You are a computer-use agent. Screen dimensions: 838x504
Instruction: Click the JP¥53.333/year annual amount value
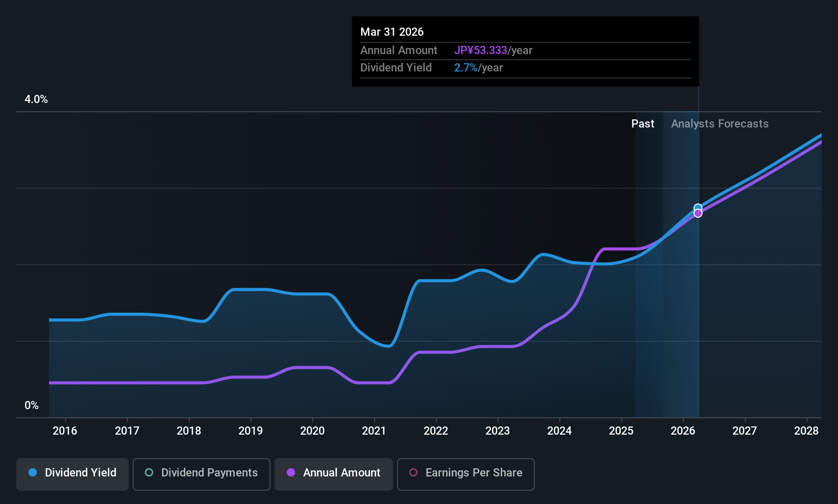(494, 50)
